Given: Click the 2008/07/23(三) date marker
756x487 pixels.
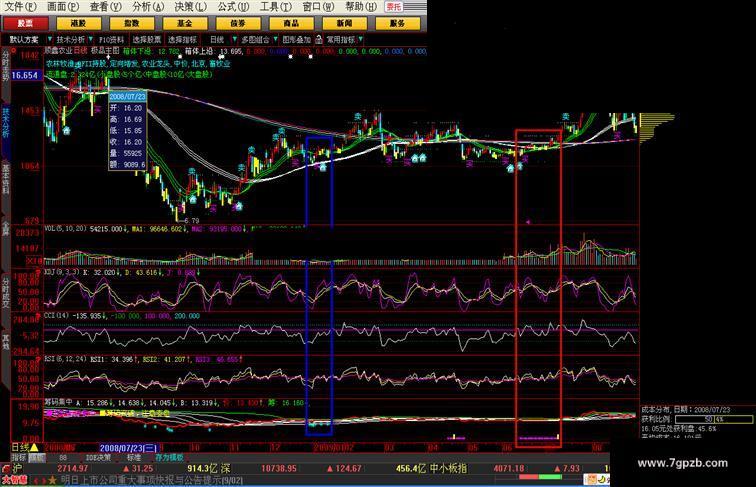Looking at the screenshot, I should tap(128, 448).
